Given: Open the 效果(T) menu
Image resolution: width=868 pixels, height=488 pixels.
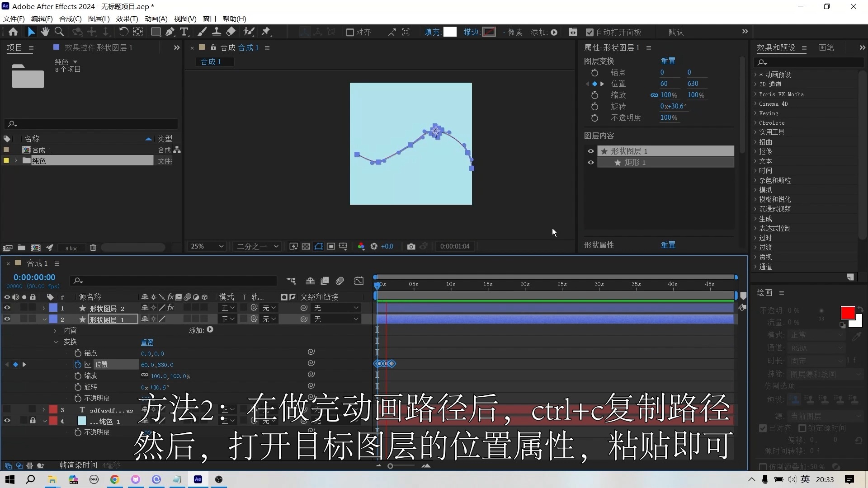Looking at the screenshot, I should click(127, 19).
